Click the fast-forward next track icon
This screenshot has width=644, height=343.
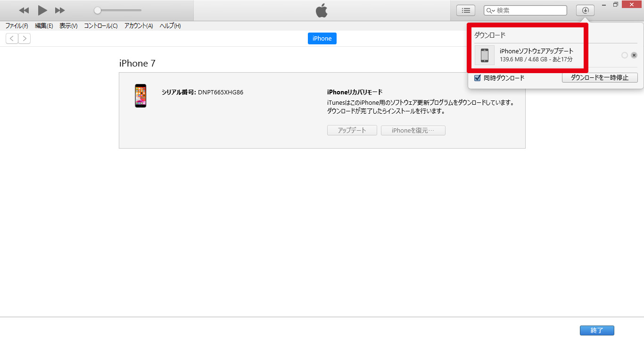pyautogui.click(x=60, y=10)
